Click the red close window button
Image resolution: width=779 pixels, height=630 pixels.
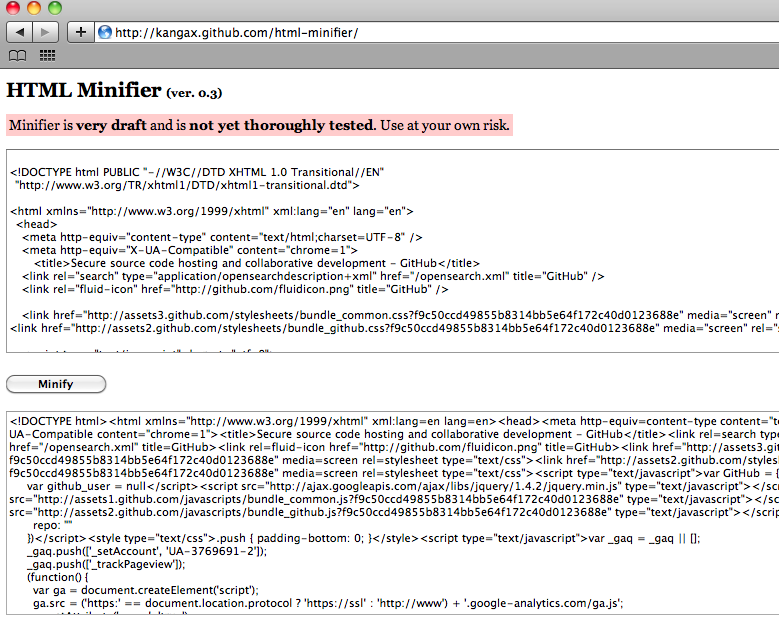pos(13,7)
